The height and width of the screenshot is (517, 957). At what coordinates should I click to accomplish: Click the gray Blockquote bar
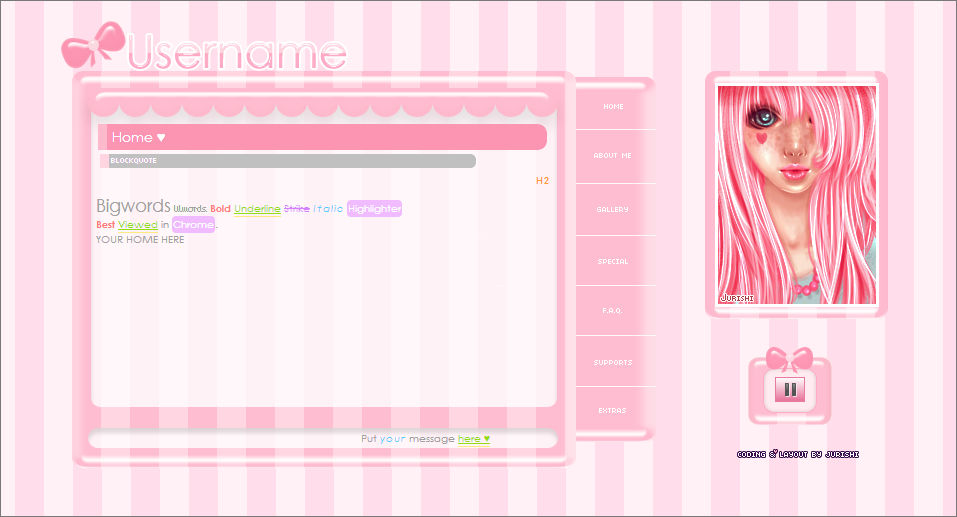[287, 161]
